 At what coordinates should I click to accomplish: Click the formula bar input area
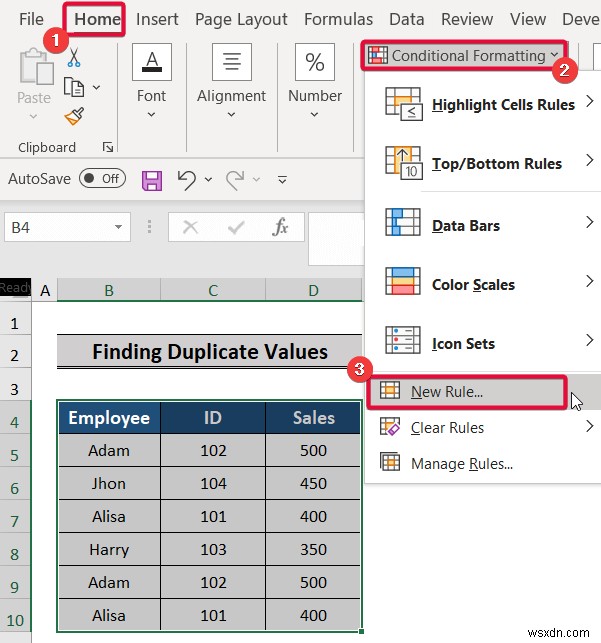336,239
